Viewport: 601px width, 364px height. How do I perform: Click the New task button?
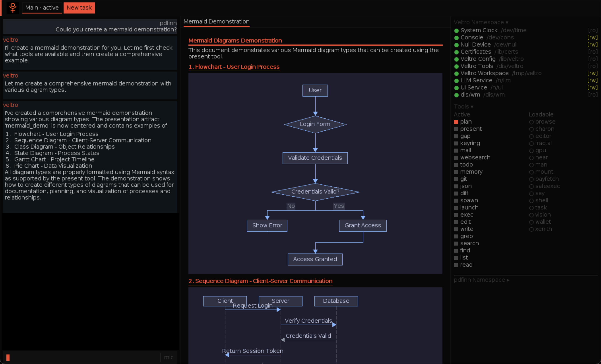tap(79, 8)
